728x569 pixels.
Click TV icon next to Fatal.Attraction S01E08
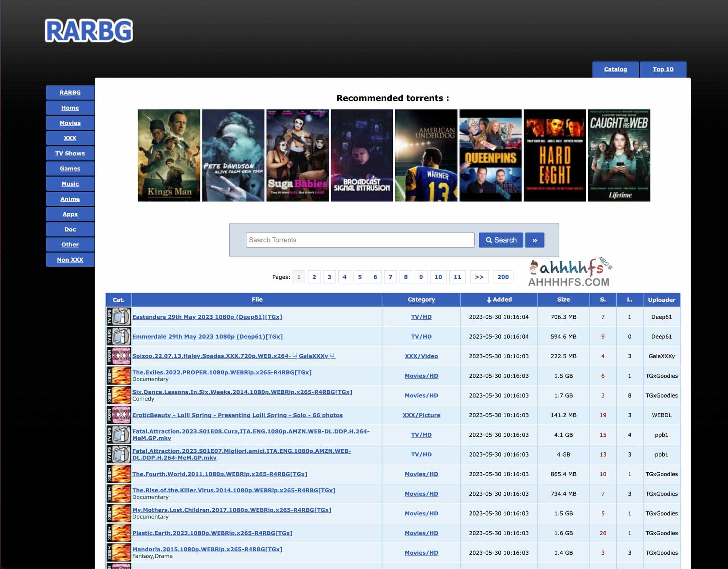[119, 435]
